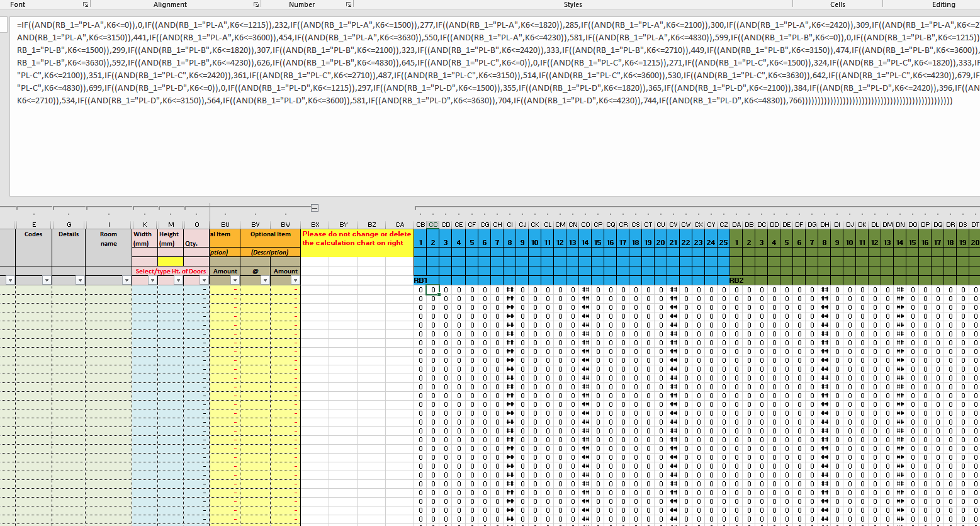Screen dimensions: 980x526
Task: Select column CC header
Action: pyautogui.click(x=433, y=224)
